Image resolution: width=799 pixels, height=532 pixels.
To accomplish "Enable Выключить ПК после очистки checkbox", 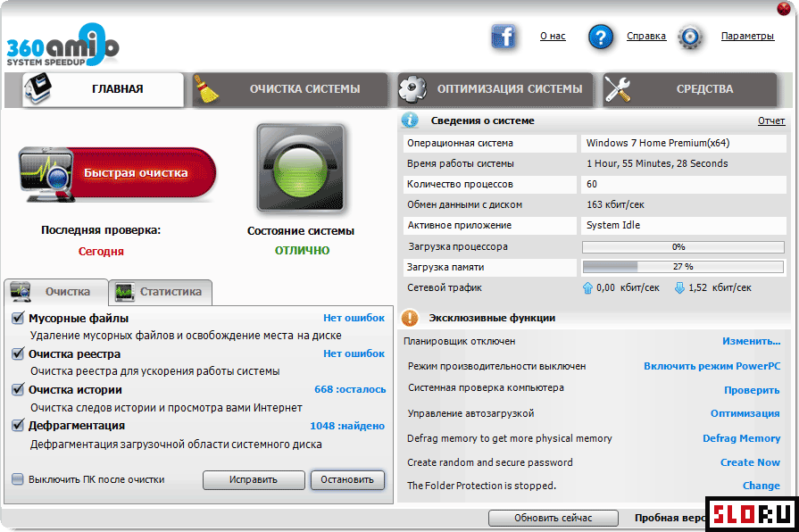I will coord(18,479).
